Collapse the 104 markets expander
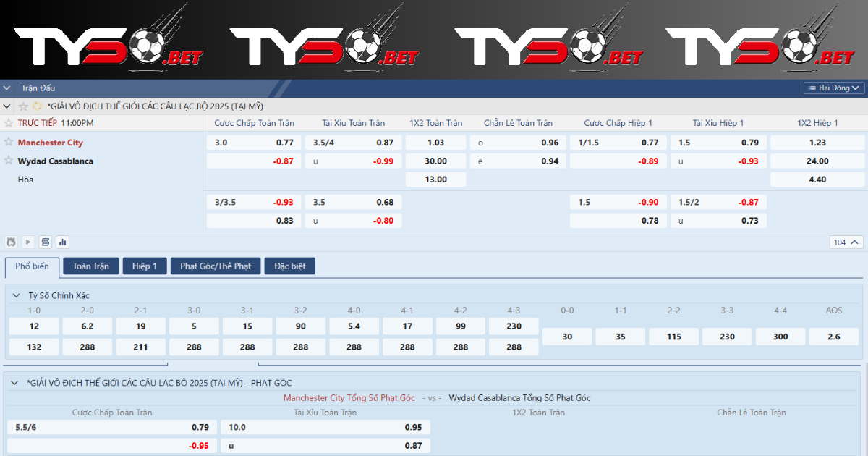The width and height of the screenshot is (868, 456). [x=846, y=242]
